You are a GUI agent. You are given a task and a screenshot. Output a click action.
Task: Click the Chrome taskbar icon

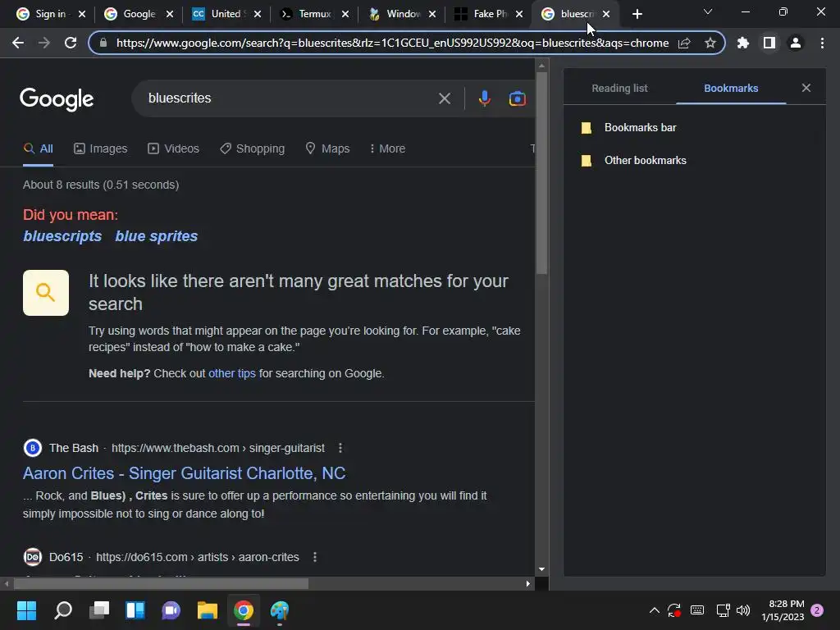(243, 610)
